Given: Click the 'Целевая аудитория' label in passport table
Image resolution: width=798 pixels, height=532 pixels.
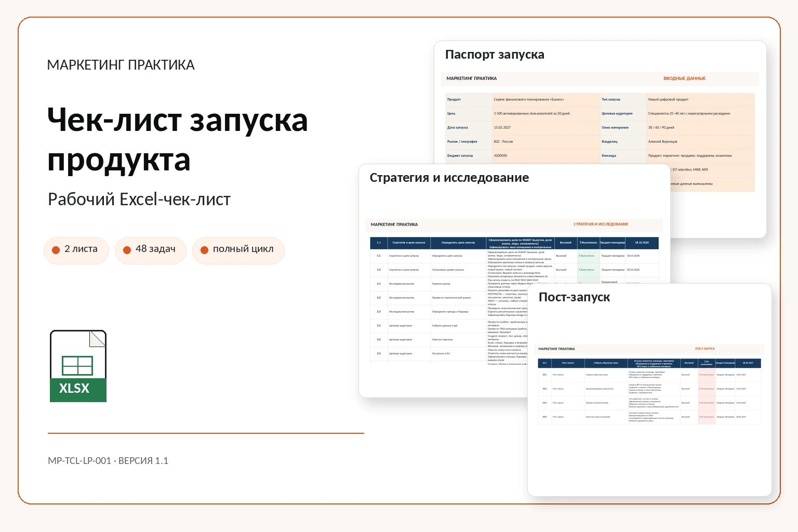Looking at the screenshot, I should pyautogui.click(x=617, y=113).
